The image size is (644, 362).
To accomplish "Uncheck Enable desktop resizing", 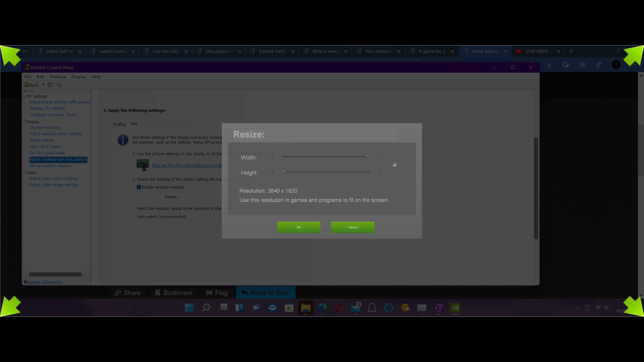I will (x=139, y=187).
